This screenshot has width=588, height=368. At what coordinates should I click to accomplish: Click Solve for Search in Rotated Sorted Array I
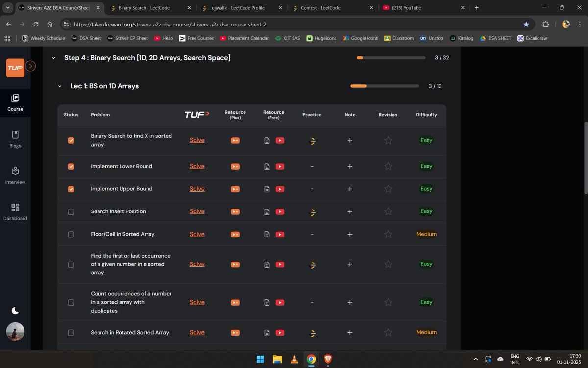tap(197, 332)
